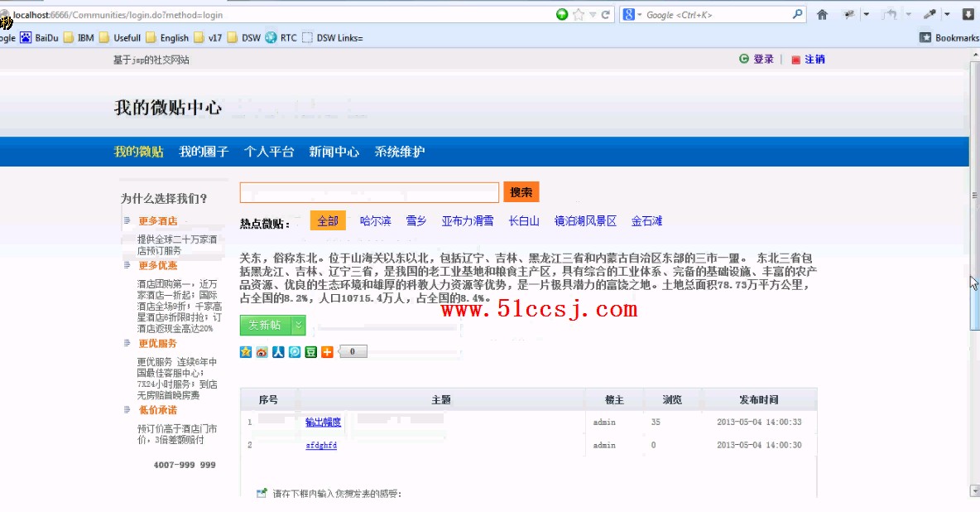Share to Sina Weibo icon
Image resolution: width=980 pixels, height=512 pixels.
(x=262, y=352)
